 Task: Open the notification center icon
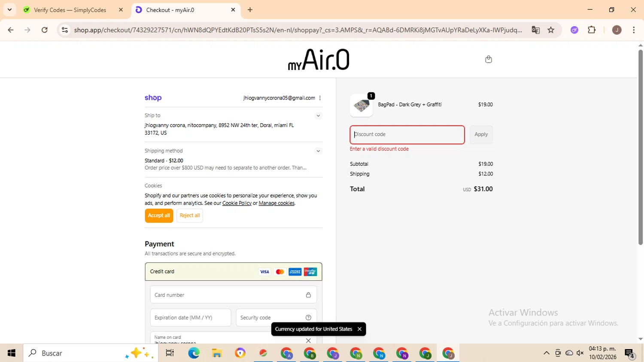[x=630, y=354]
